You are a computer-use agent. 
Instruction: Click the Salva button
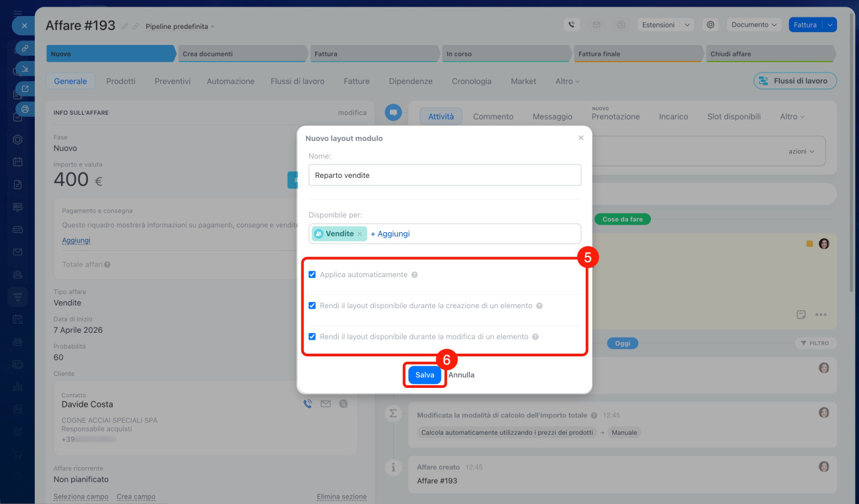(x=425, y=375)
